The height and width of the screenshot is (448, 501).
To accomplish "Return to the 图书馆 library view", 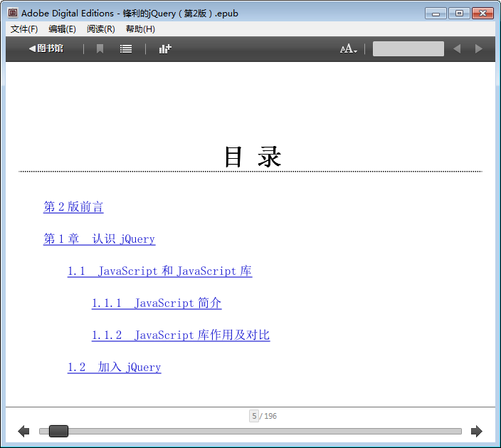I will click(46, 48).
